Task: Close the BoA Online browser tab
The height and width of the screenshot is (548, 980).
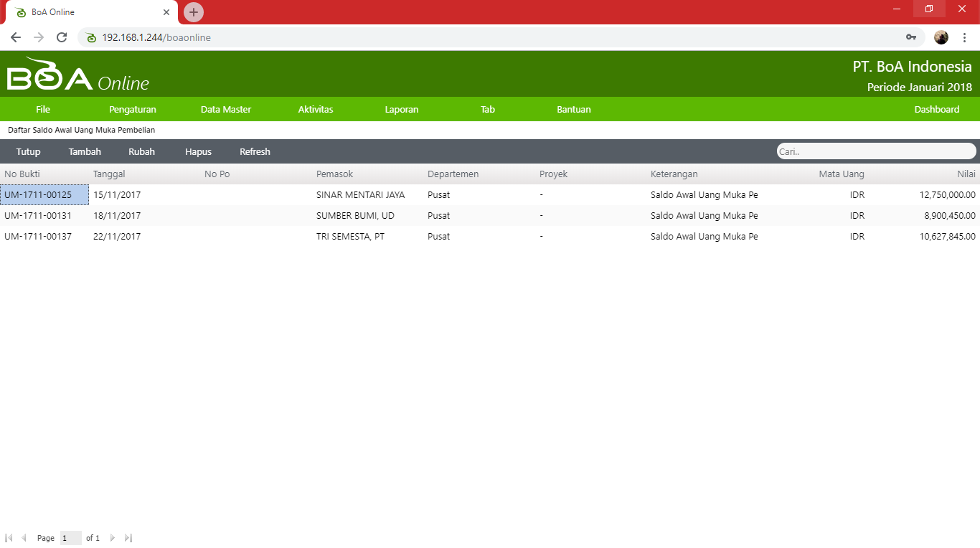Action: 166,12
